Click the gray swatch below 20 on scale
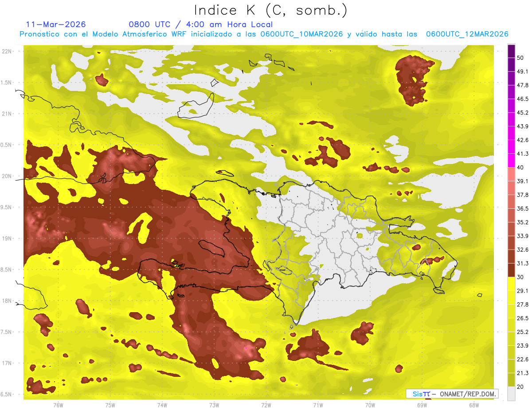Screen dimensions: 532x411 [511, 394]
